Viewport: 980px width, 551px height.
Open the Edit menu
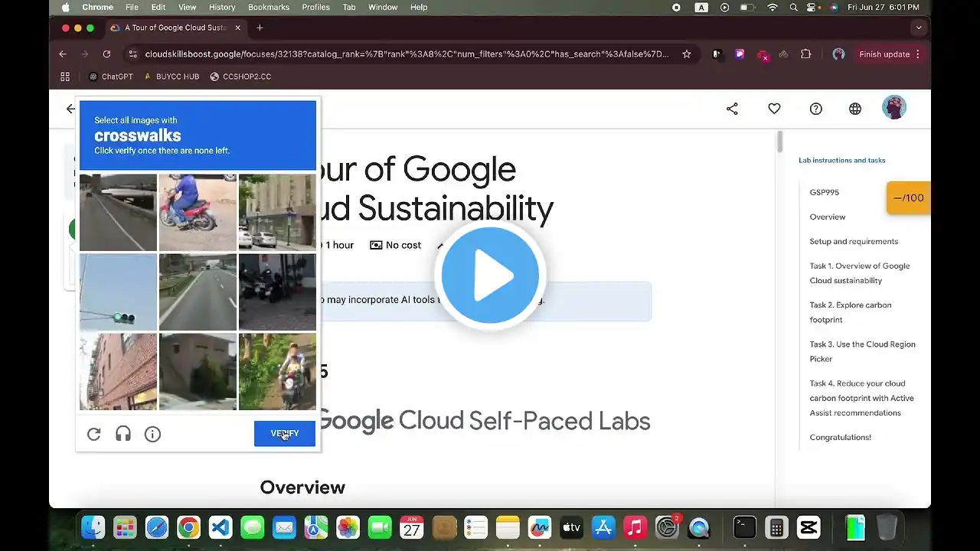pyautogui.click(x=158, y=7)
